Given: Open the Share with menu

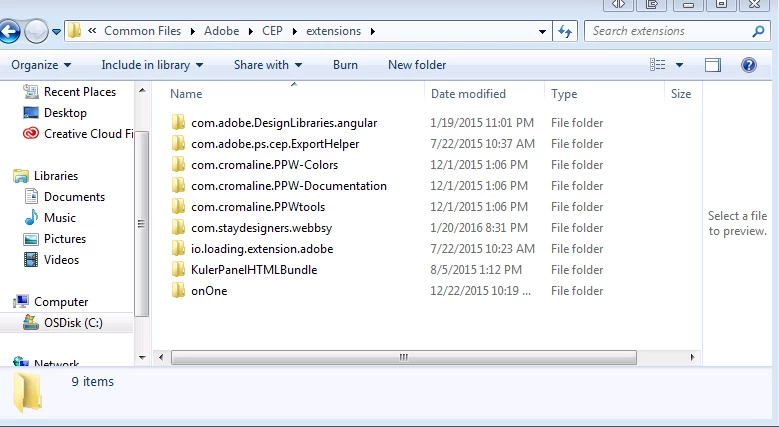Looking at the screenshot, I should (x=268, y=65).
